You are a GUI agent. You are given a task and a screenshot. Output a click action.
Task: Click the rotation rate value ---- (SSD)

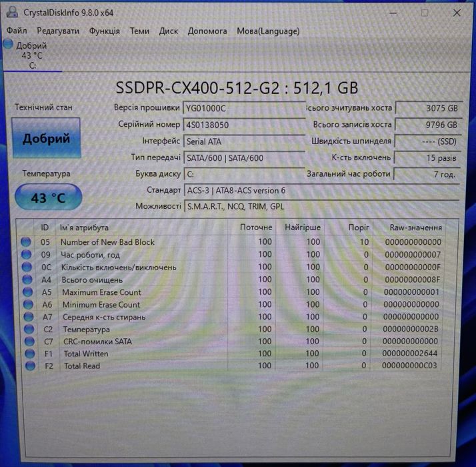click(428, 141)
